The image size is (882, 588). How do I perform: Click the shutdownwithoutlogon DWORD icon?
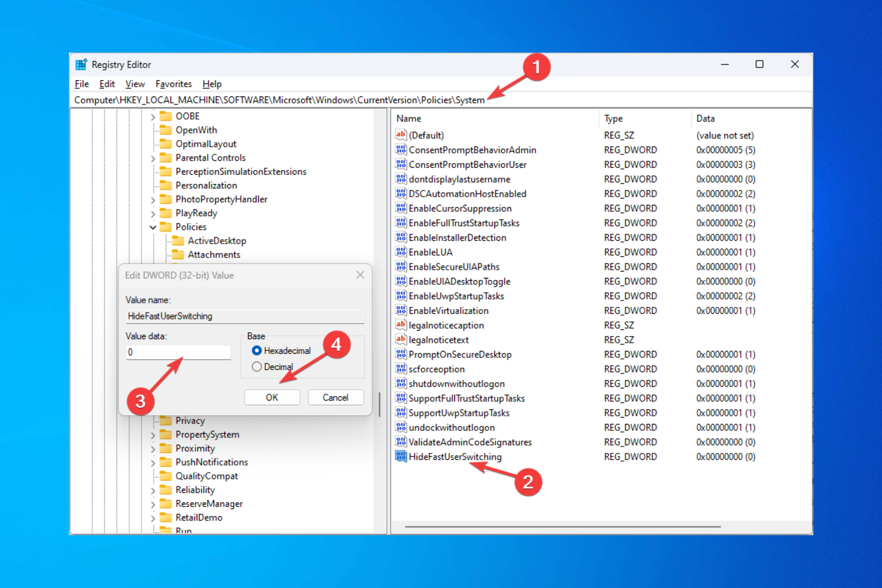click(x=401, y=383)
